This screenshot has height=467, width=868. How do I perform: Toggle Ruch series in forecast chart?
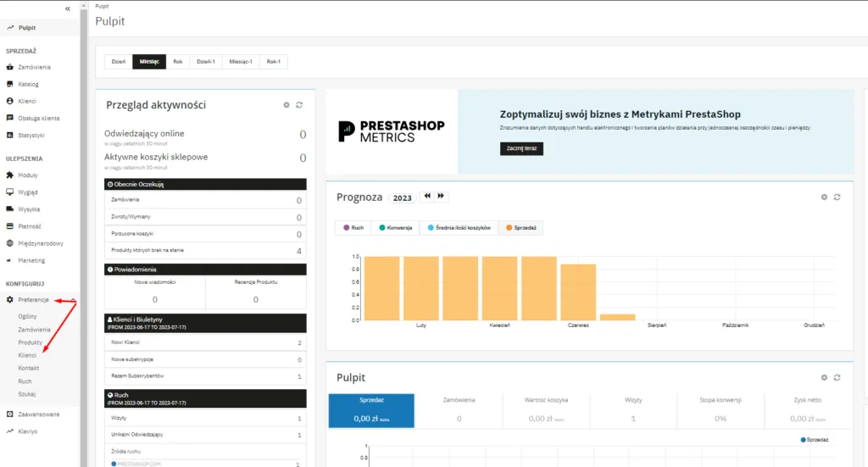[x=353, y=227]
